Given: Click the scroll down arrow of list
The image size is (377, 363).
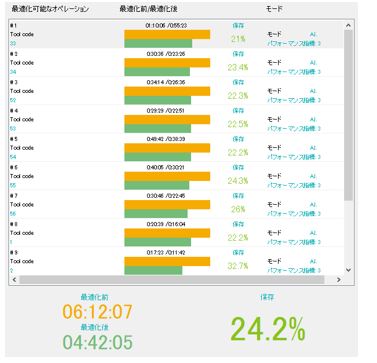Looking at the screenshot, I should (x=348, y=270).
